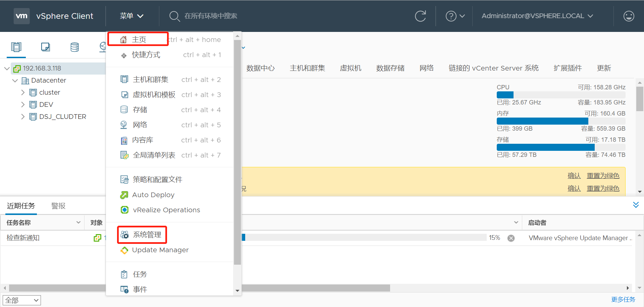This screenshot has height=307, width=644.
Task: Expand the DSJ_CLUDTER tree node
Action: click(23, 117)
